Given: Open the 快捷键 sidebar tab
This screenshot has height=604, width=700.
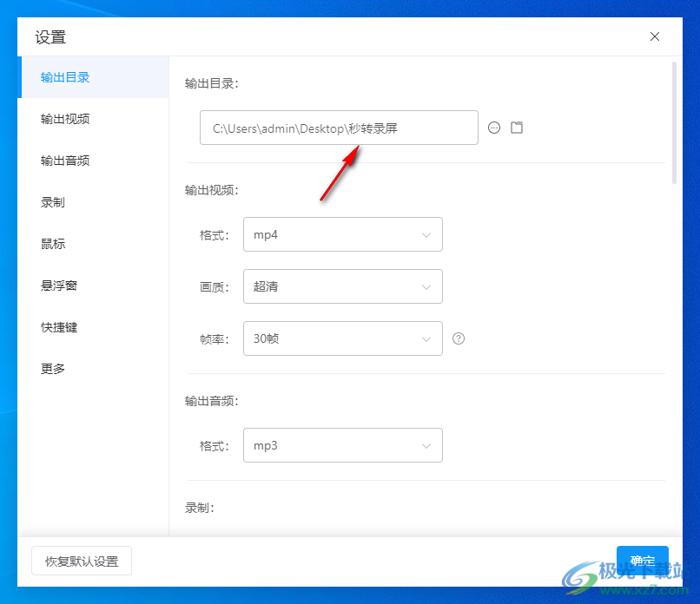Looking at the screenshot, I should pyautogui.click(x=93, y=327).
